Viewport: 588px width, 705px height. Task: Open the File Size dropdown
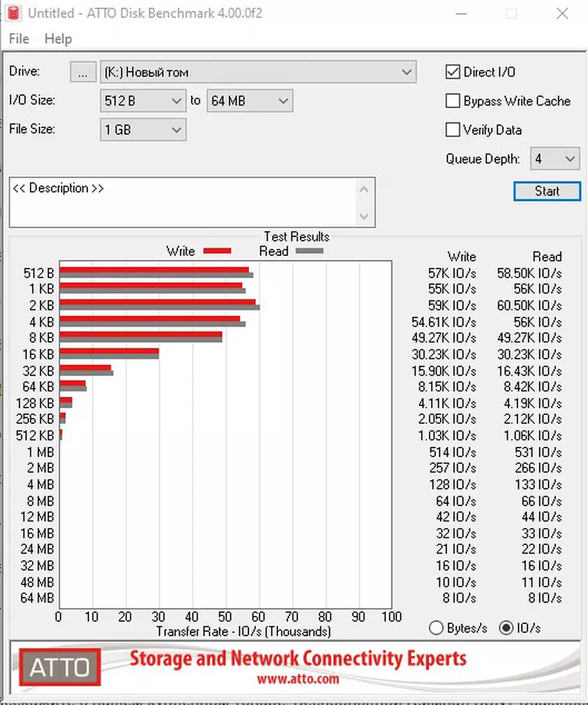[176, 130]
